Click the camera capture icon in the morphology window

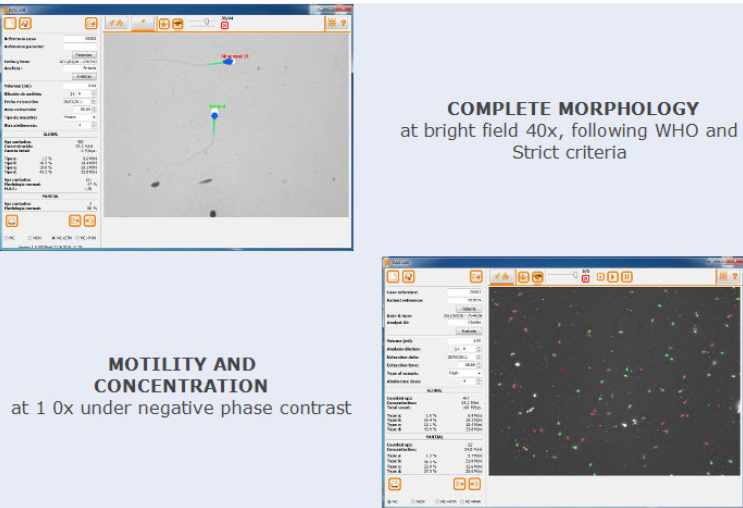[163, 22]
